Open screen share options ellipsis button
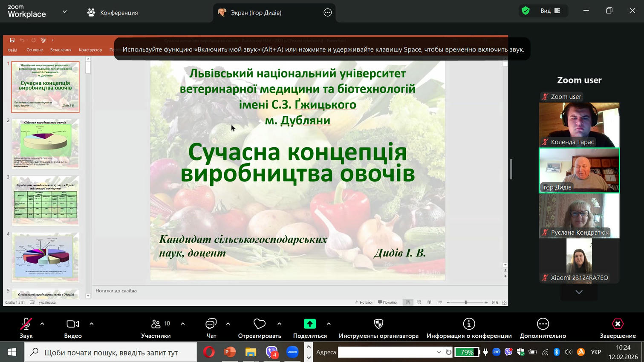 (327, 13)
